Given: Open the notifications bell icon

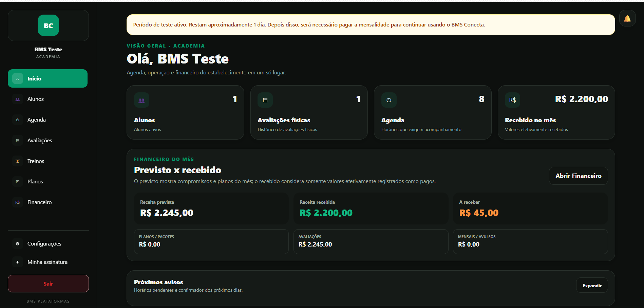Looking at the screenshot, I should click(x=627, y=18).
